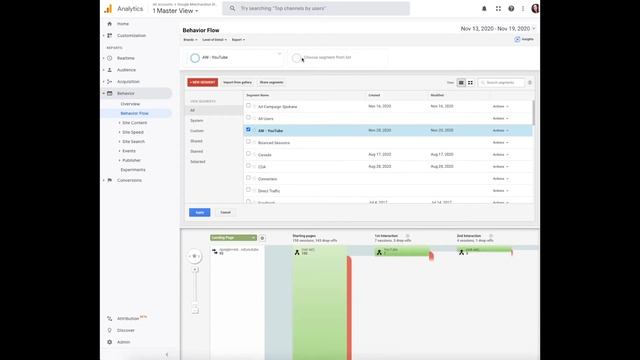Click the search magnifier icon
640x360 pixels.
[x=232, y=8]
